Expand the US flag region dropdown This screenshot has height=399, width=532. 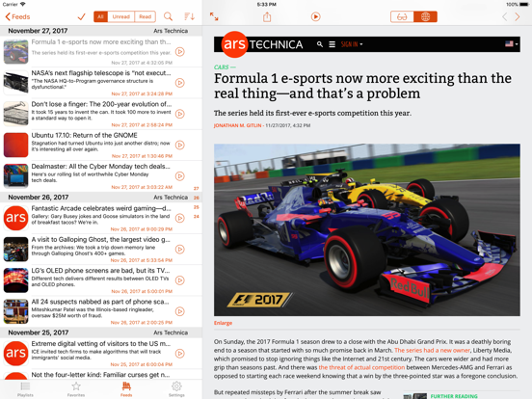point(512,43)
